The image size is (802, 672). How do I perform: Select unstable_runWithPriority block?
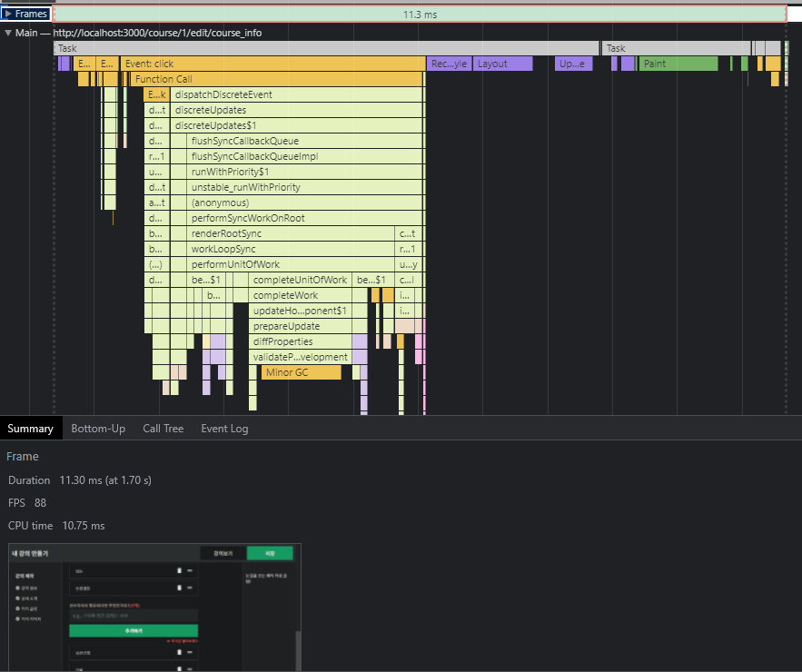click(305, 187)
